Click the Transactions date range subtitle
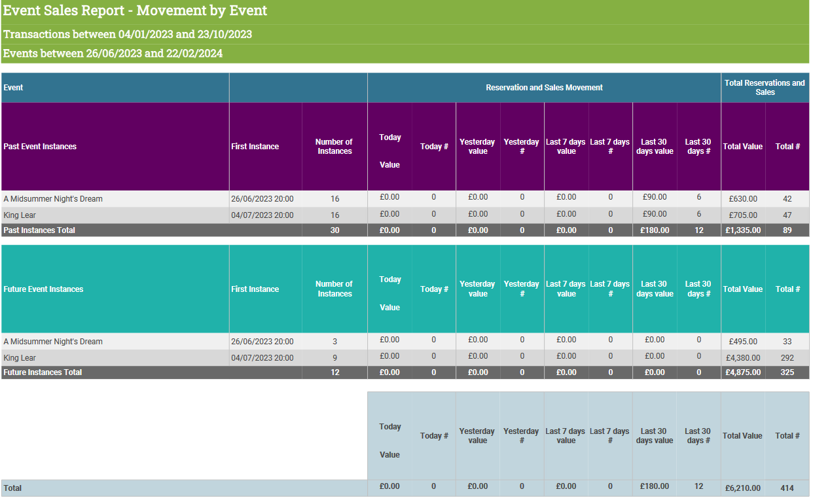 point(128,34)
